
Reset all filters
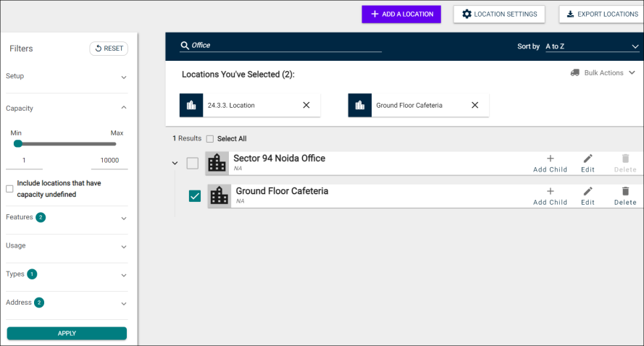(x=109, y=48)
